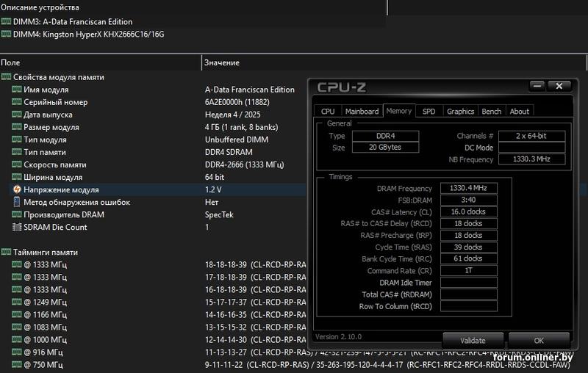Select the value Неделя 4 / 2025
This screenshot has height=373, width=588.
[232, 115]
